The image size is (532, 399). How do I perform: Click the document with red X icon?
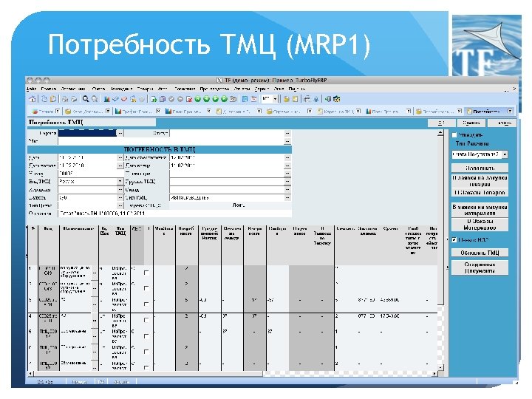click(189, 99)
